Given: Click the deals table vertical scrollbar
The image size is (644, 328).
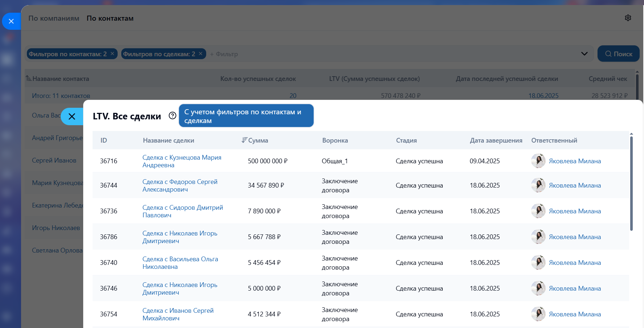Looking at the screenshot, I should point(631,183).
